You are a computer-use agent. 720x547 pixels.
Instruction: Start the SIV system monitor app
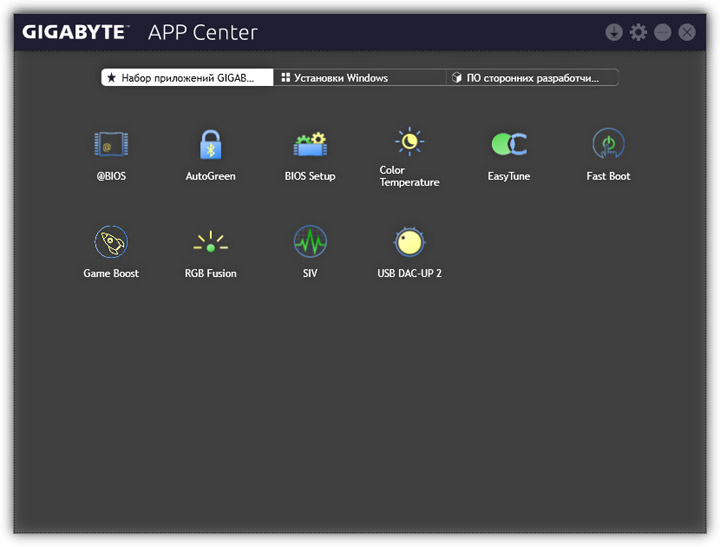point(310,242)
